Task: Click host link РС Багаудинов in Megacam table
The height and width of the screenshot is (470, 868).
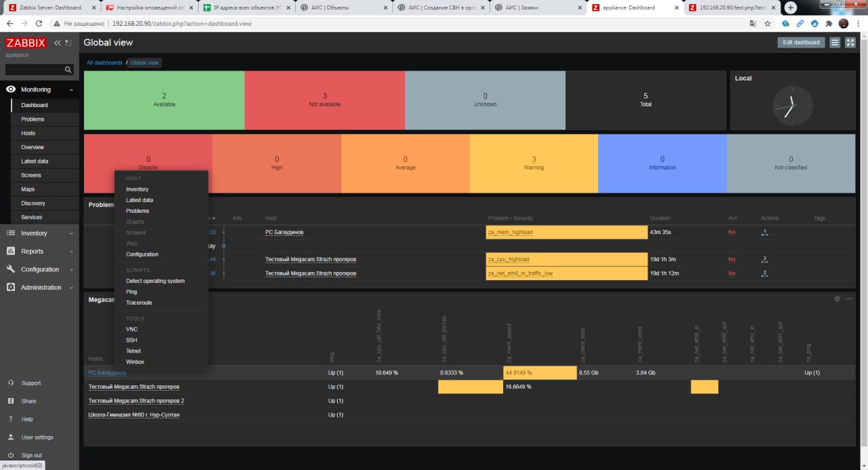Action: click(107, 372)
